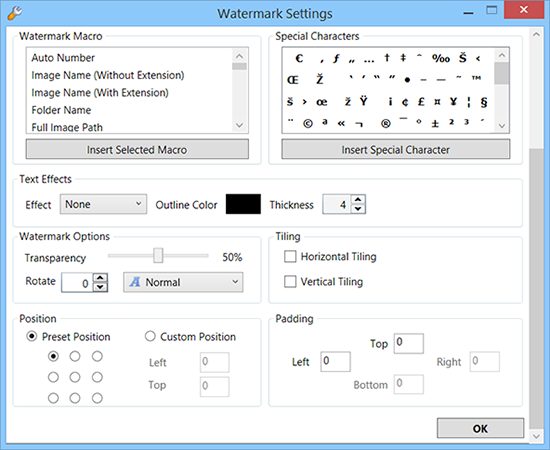
Task: Pick the copyright symbol character
Action: coord(308,123)
